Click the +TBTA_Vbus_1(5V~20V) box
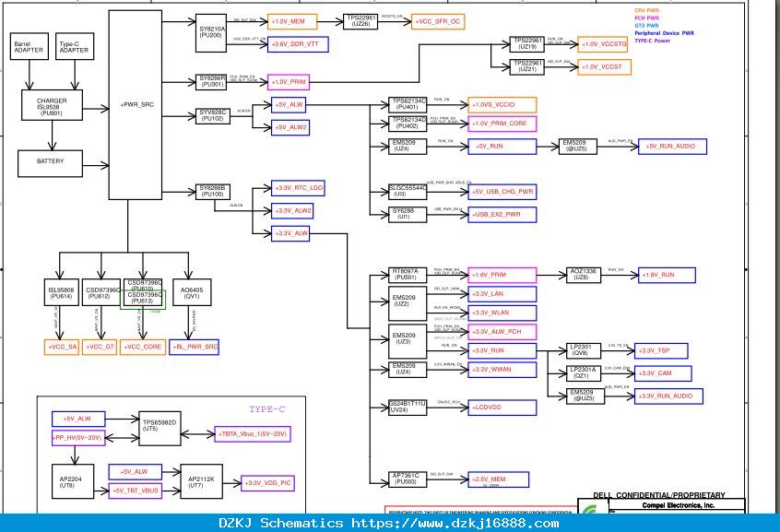Viewport: 780px width, 532px height. pyautogui.click(x=253, y=434)
